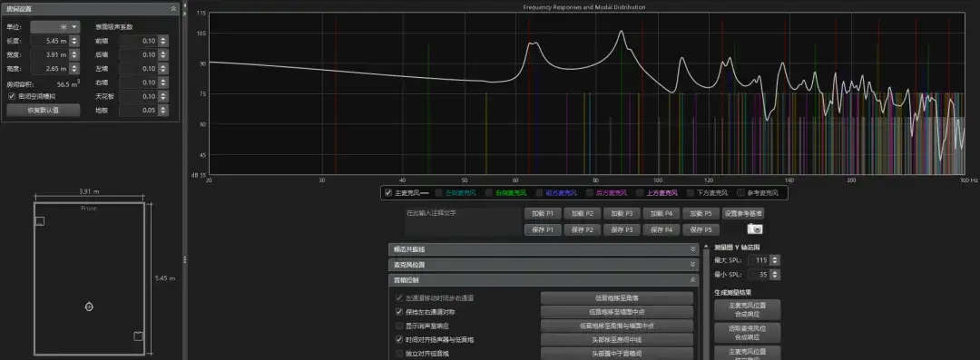
Task: Uncheck 保持左右通道对称 checkbox
Action: (399, 311)
